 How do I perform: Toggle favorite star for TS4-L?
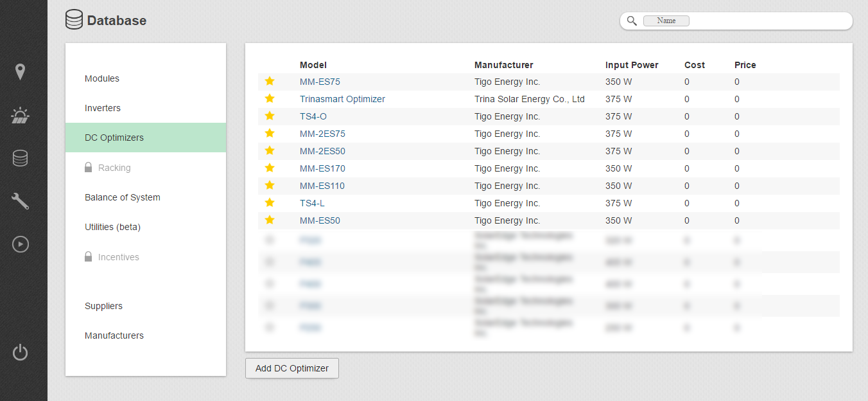270,202
